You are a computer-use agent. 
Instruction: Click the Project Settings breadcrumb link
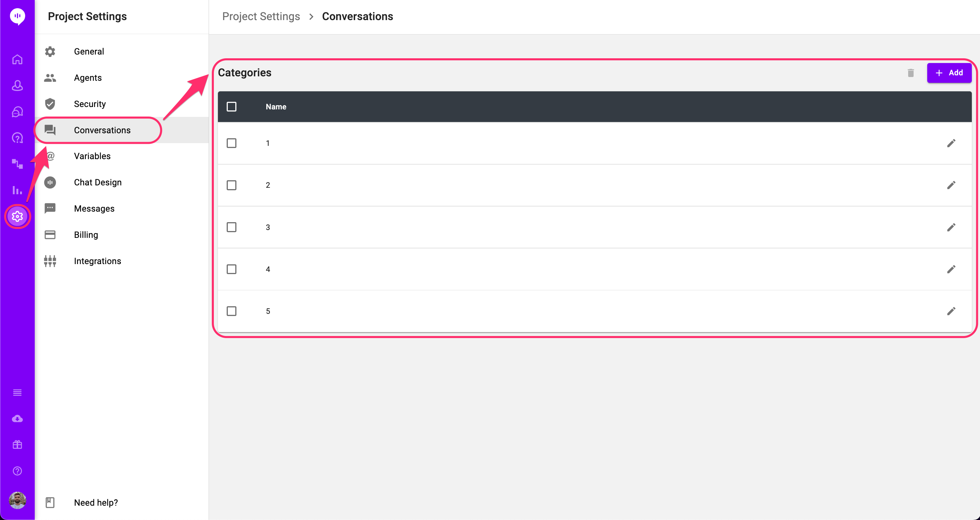click(x=261, y=16)
